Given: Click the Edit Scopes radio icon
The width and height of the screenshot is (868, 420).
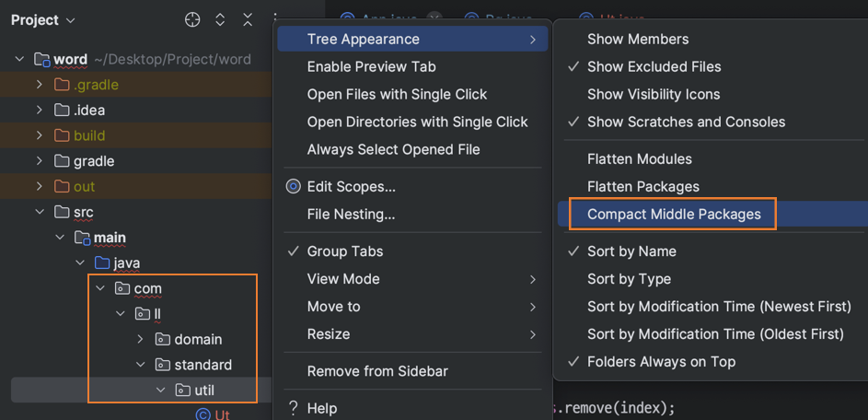Looking at the screenshot, I should (294, 186).
